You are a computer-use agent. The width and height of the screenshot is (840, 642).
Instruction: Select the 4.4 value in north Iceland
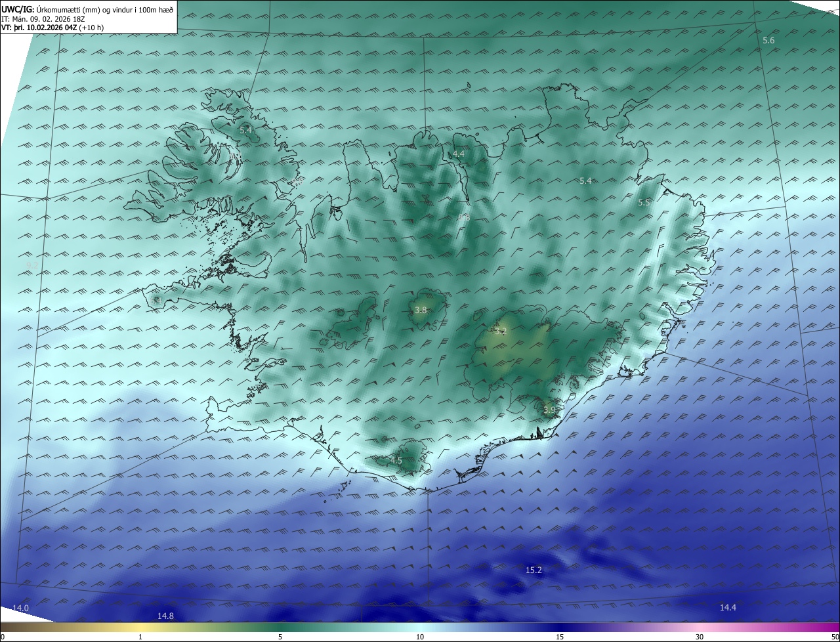click(x=459, y=154)
